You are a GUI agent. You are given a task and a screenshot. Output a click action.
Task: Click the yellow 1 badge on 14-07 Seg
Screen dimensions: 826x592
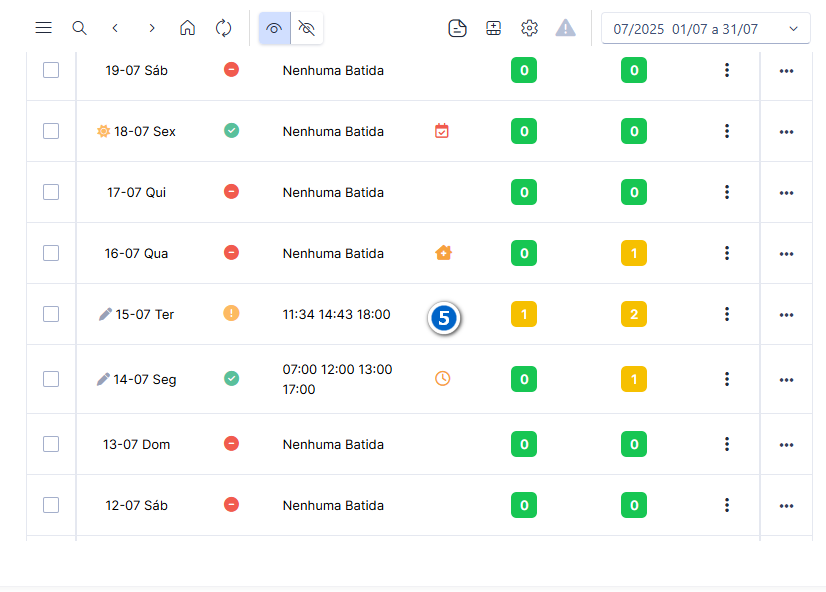pos(634,379)
